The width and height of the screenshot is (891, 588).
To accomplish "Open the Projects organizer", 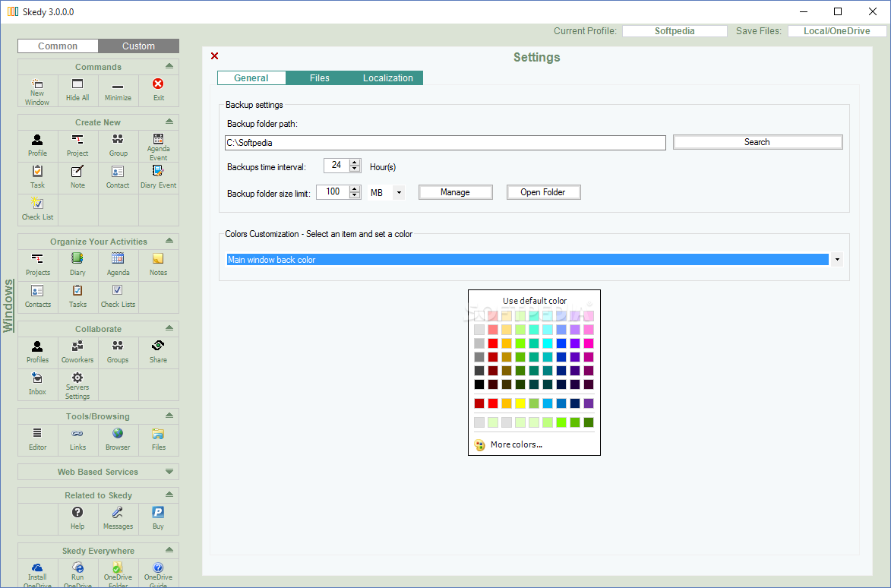I will 37,265.
